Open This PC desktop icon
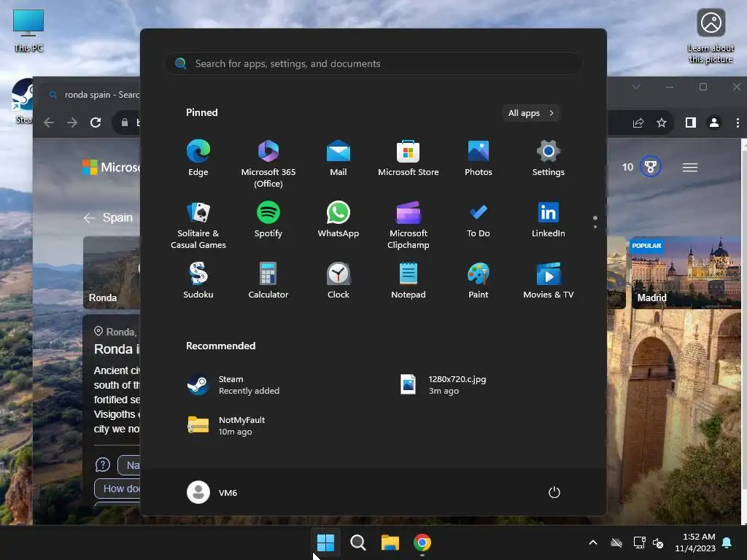 (x=28, y=31)
